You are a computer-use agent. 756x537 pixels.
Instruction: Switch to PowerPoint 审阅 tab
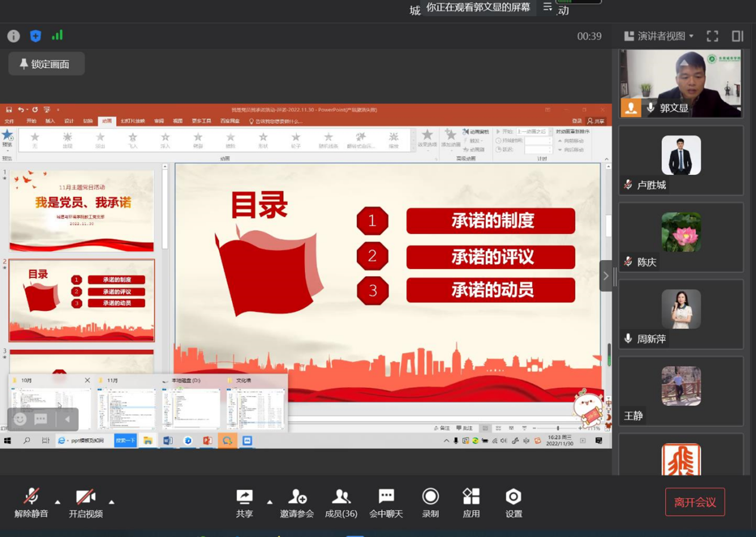(x=159, y=121)
